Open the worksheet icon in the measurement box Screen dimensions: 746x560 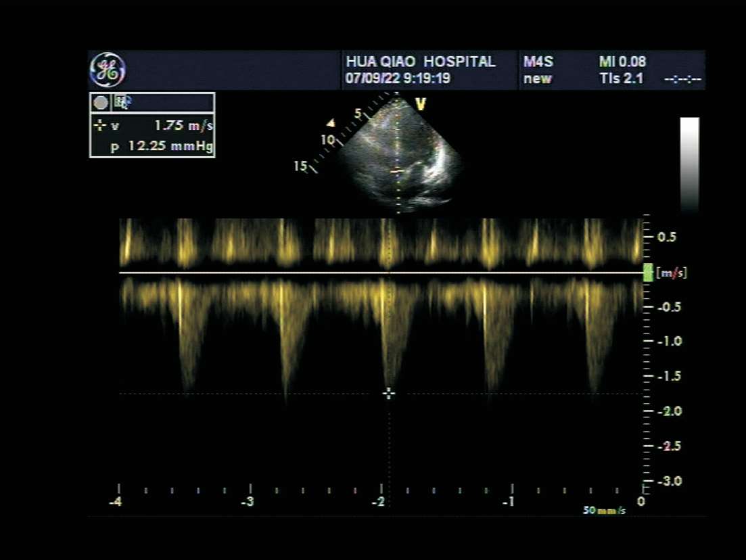[x=122, y=102]
